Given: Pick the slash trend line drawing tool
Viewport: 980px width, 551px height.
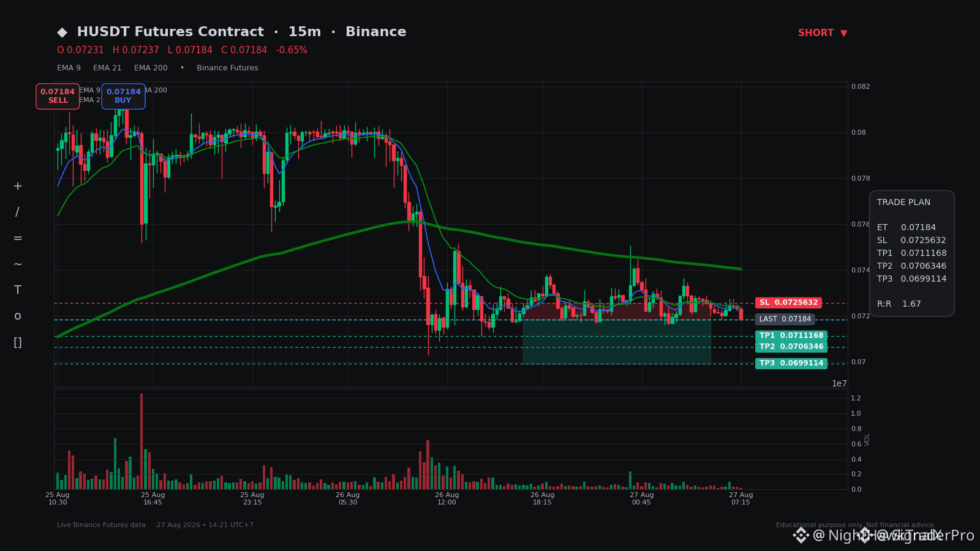Looking at the screenshot, I should tap(18, 212).
